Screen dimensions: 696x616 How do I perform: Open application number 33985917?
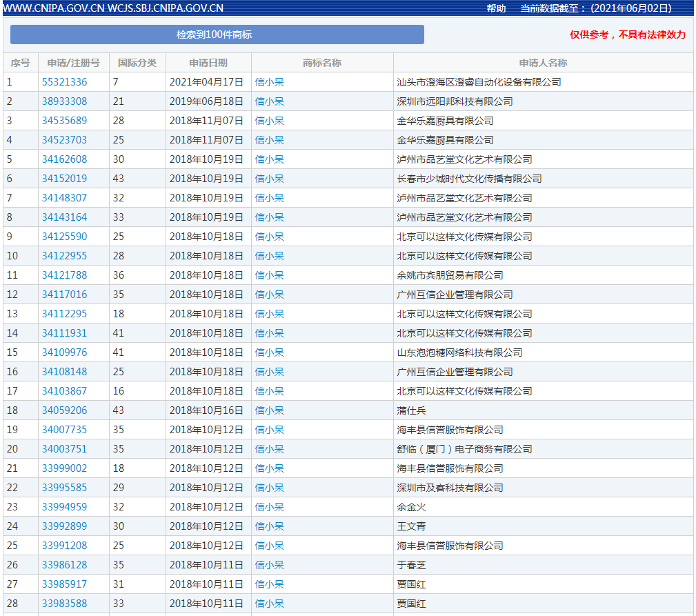click(x=64, y=584)
